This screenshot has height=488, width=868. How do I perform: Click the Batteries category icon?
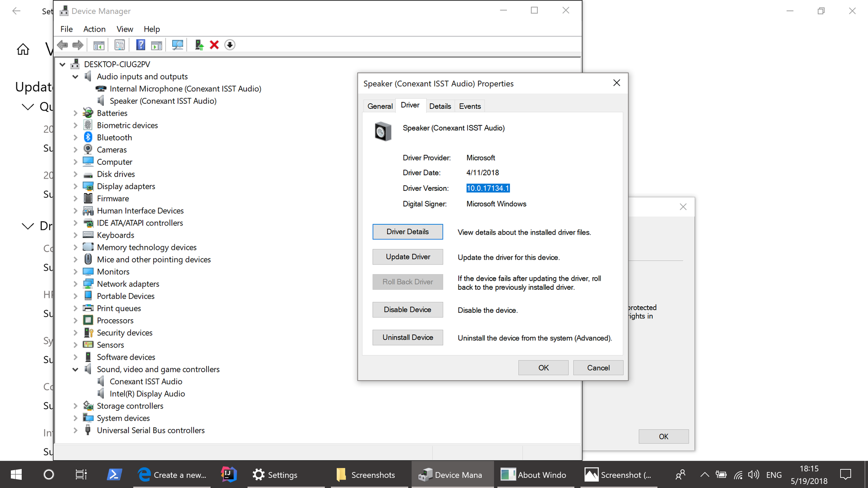click(88, 113)
